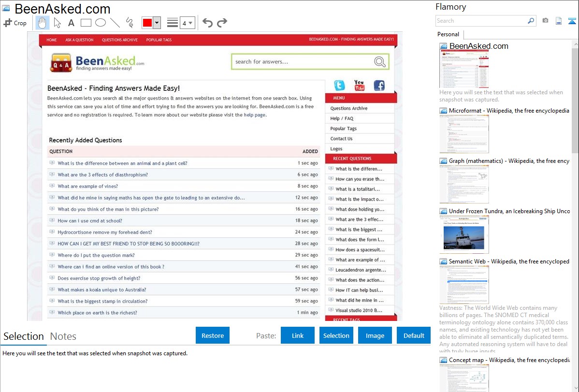
Task: Click Contact Us in side menu
Action: (342, 139)
